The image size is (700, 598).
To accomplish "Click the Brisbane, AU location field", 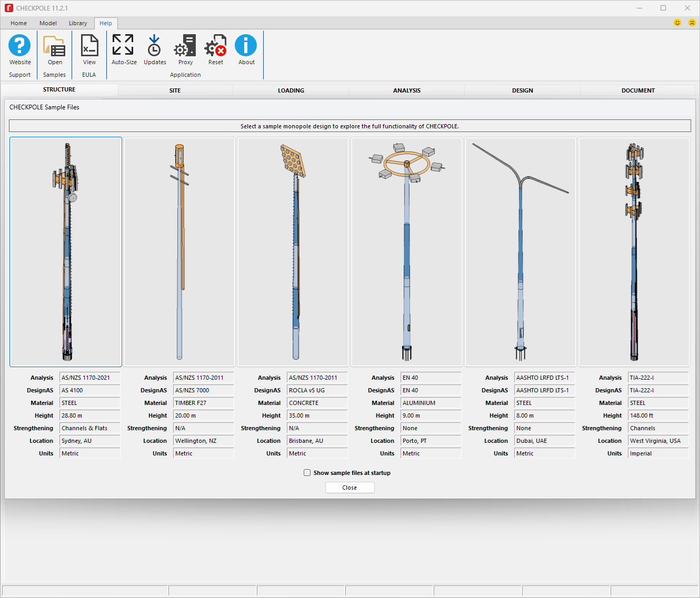I will 317,441.
